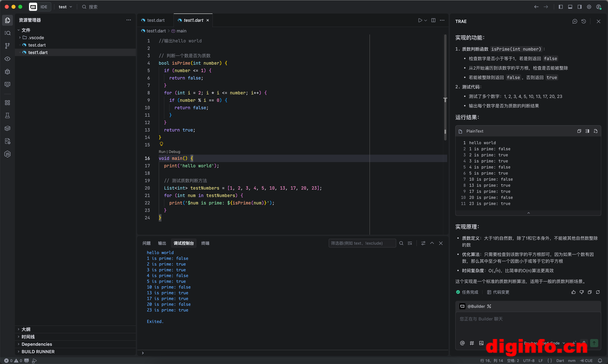Switch to the 终端 panel tab

pyautogui.click(x=205, y=243)
